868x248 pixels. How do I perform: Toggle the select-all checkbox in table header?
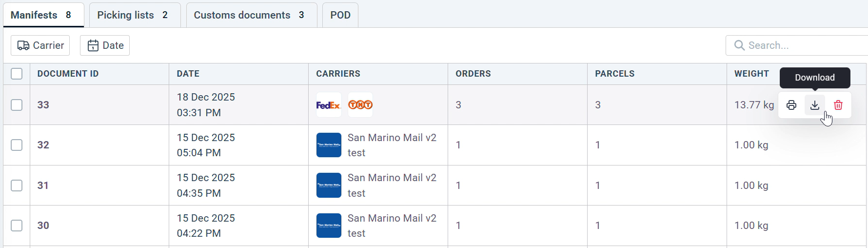(17, 74)
